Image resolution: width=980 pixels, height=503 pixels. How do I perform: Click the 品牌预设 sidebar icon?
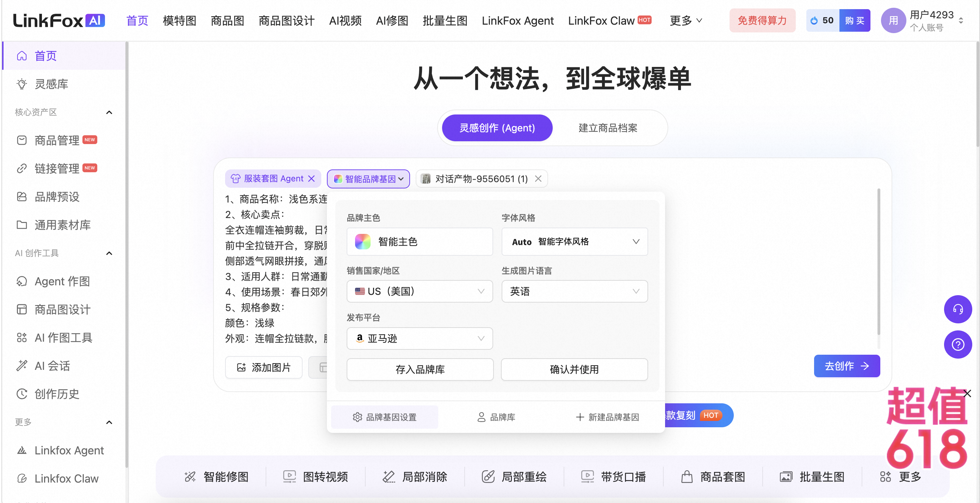point(22,197)
